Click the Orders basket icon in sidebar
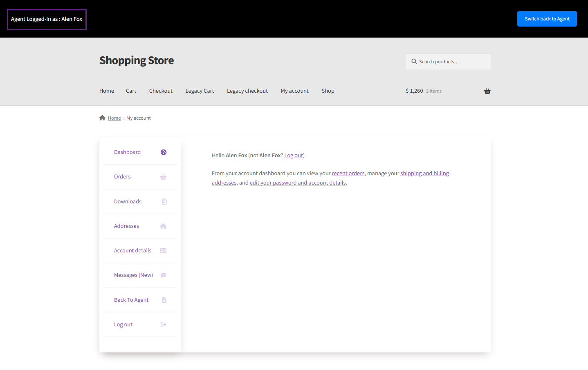 pos(163,177)
